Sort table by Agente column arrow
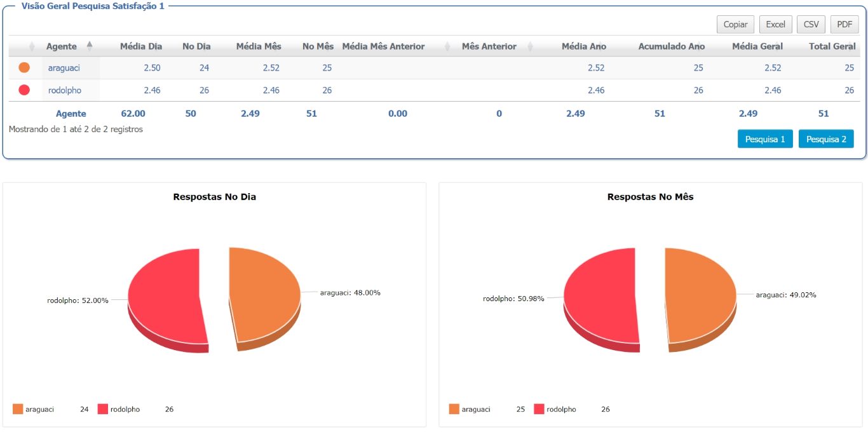This screenshot has height=432, width=868. (x=90, y=46)
